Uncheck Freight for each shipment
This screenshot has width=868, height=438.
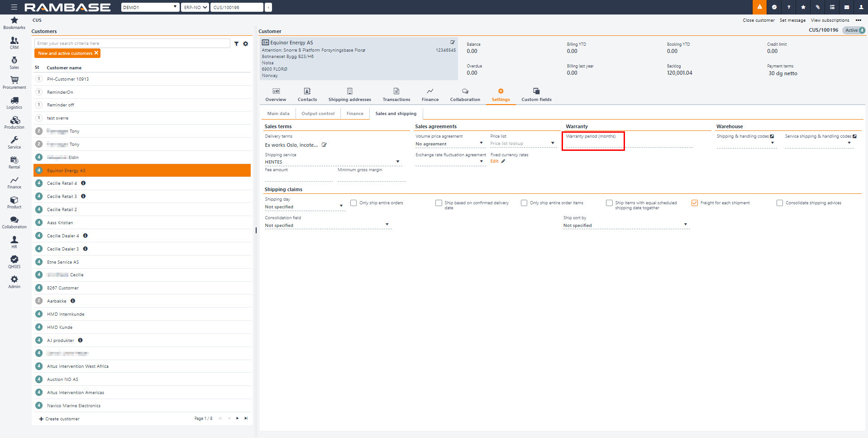(694, 203)
